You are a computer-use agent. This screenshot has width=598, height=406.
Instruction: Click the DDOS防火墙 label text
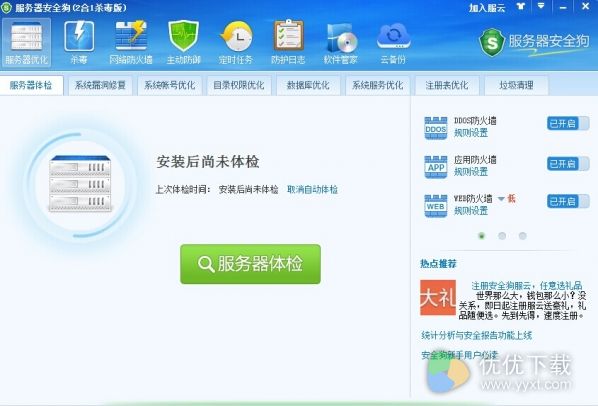coord(475,121)
